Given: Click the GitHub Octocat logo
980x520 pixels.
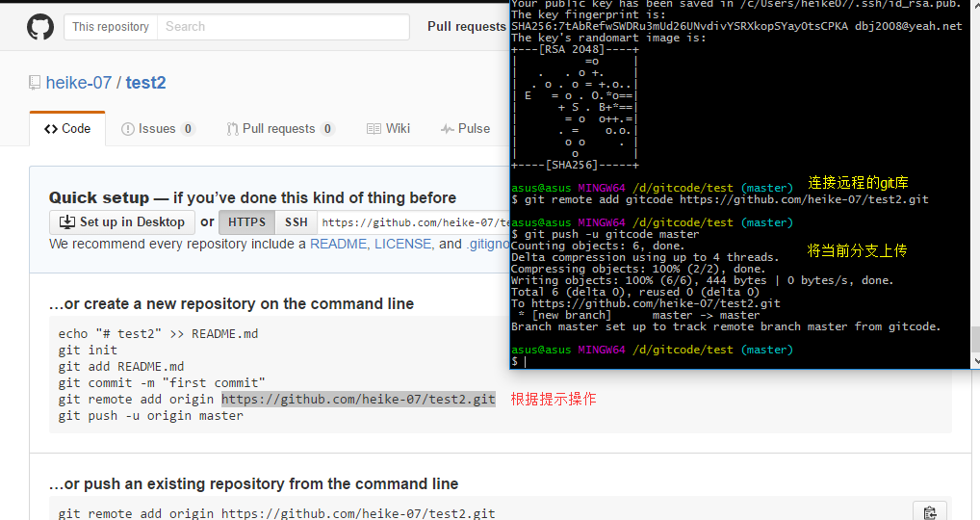Looking at the screenshot, I should tap(40, 27).
